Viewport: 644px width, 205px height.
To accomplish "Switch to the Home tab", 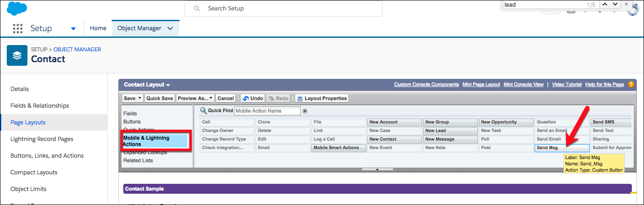I will [x=98, y=28].
